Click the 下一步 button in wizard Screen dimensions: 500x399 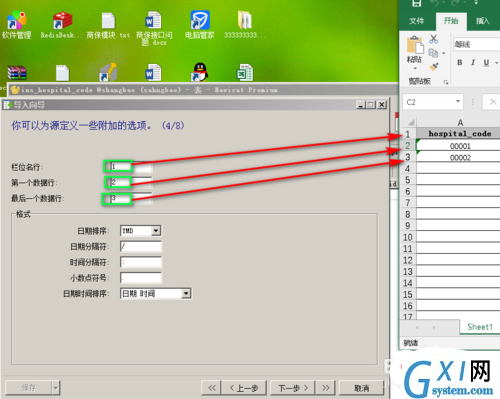[x=293, y=388]
